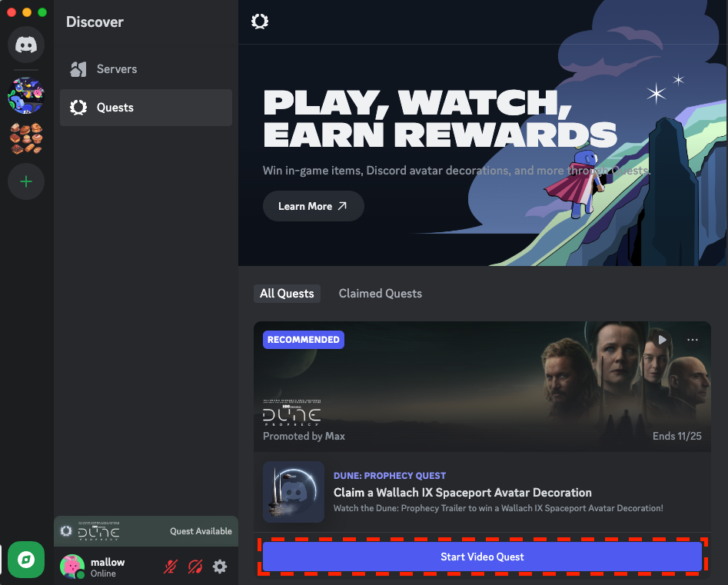Screen dimensions: 728x585
Task: Create a server with the green plus icon
Action: [x=25, y=181]
